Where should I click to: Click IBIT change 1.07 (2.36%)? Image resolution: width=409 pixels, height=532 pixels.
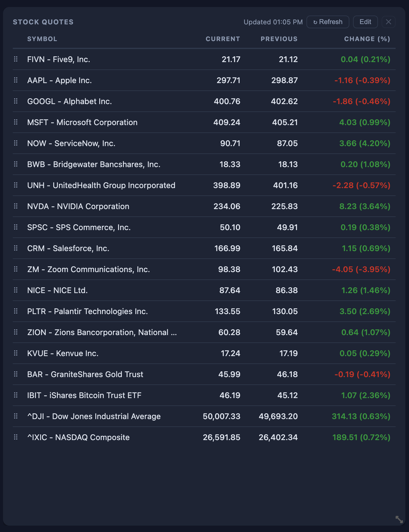[x=366, y=395]
